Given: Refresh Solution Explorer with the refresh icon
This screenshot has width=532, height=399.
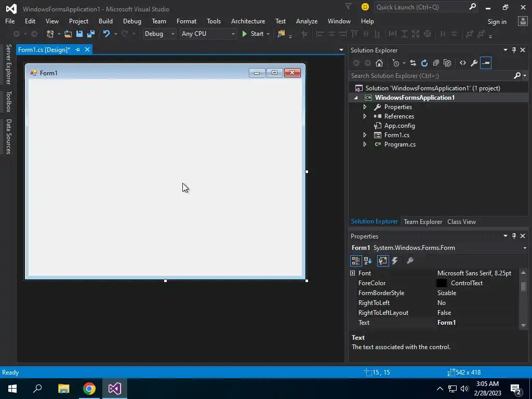Looking at the screenshot, I should (424, 63).
